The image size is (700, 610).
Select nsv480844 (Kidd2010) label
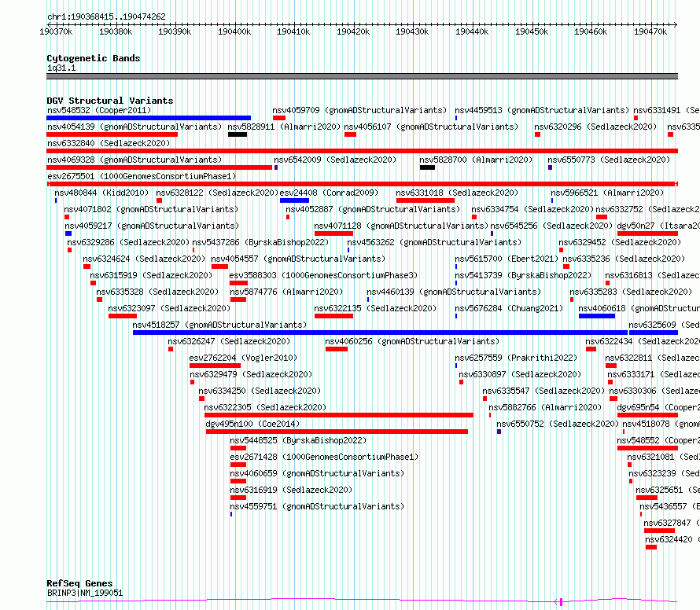(101, 193)
